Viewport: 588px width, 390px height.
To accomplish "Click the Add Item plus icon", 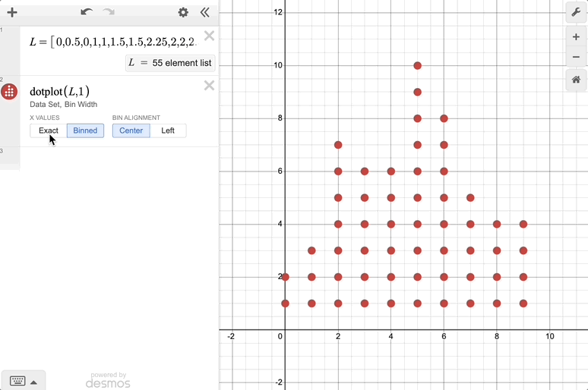I will coord(12,12).
